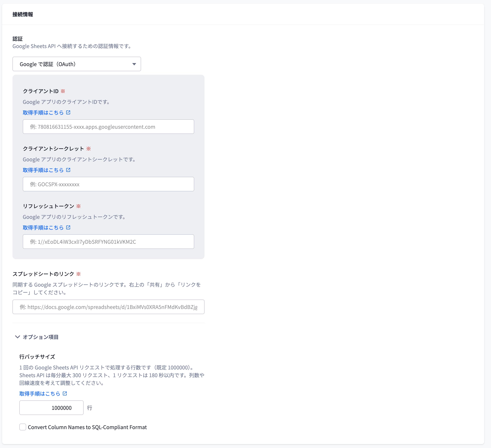The width and height of the screenshot is (491, 448).
Task: Click the 接続情報 section heading
Action: 23,14
